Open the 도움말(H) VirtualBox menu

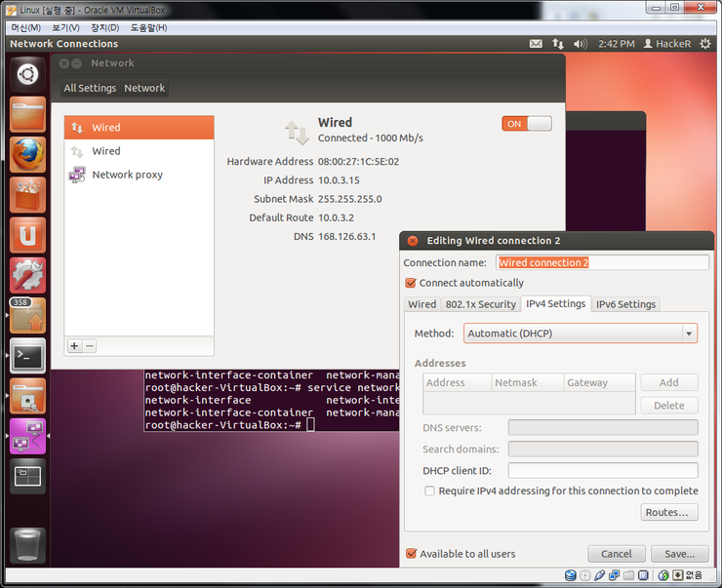click(x=148, y=27)
